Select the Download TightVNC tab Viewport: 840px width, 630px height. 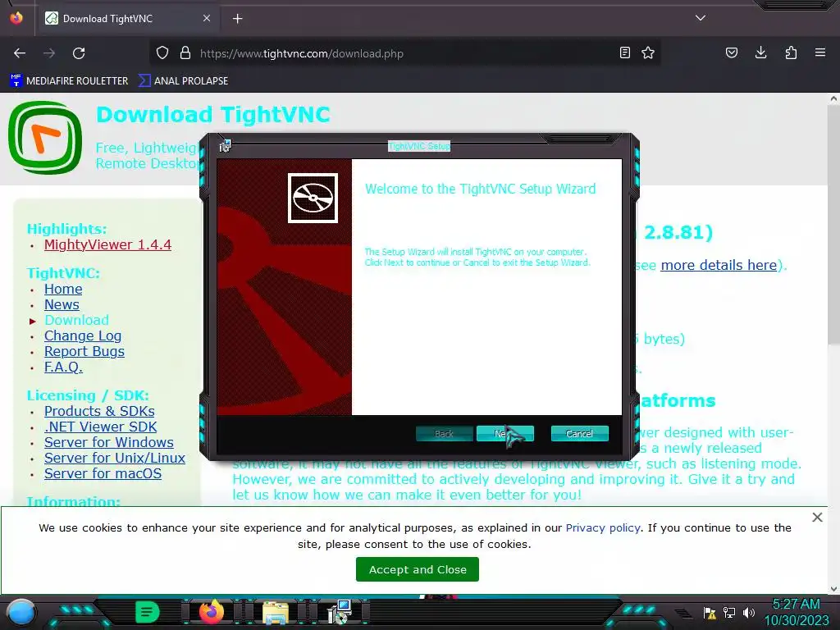pos(127,19)
